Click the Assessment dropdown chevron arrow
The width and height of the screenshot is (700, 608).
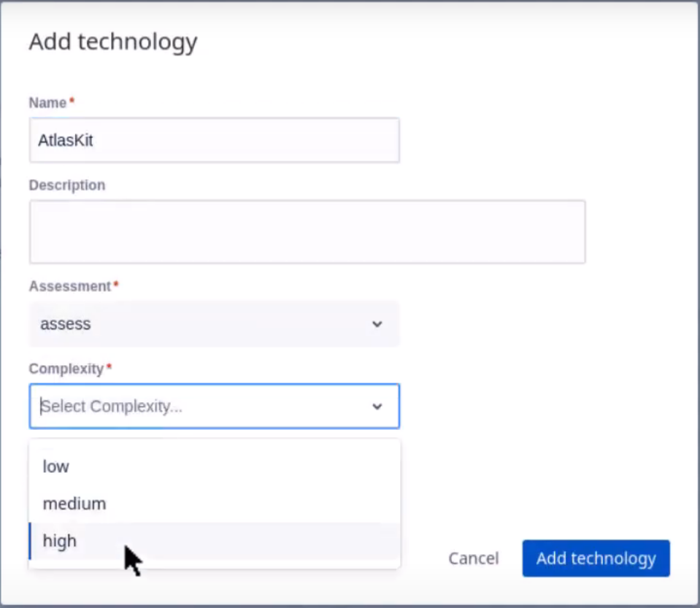(377, 323)
